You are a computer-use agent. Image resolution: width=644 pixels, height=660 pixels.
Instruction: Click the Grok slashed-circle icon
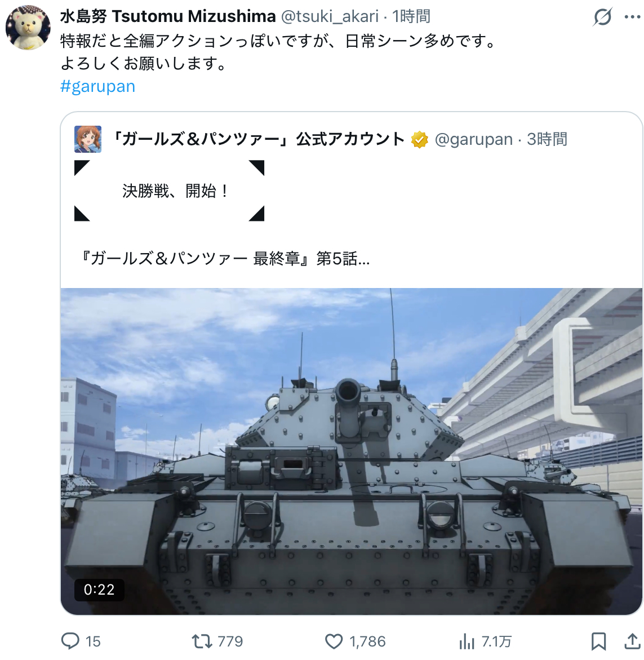pyautogui.click(x=602, y=17)
